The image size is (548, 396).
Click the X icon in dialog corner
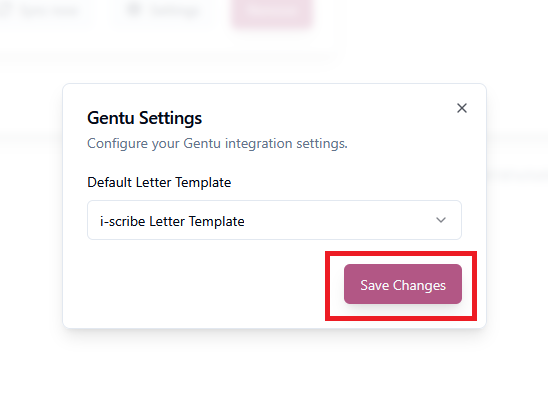tap(462, 108)
